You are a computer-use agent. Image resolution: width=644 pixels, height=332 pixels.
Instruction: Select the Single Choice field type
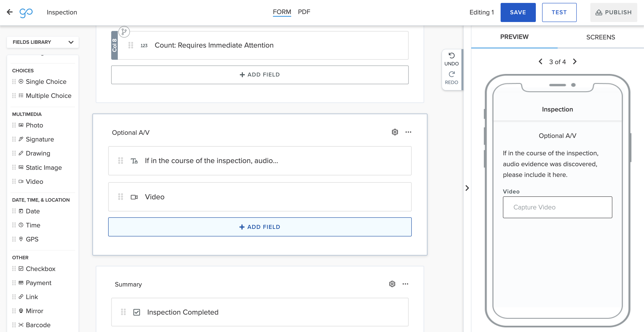point(46,82)
